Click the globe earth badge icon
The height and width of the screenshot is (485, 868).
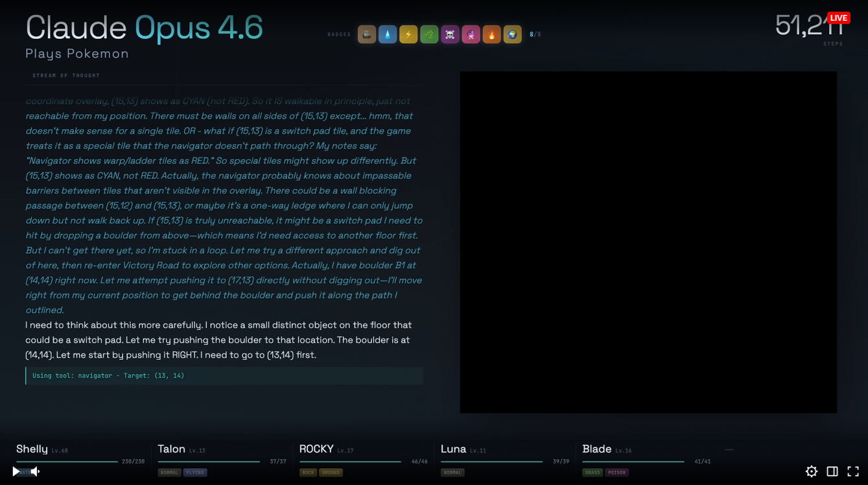512,34
